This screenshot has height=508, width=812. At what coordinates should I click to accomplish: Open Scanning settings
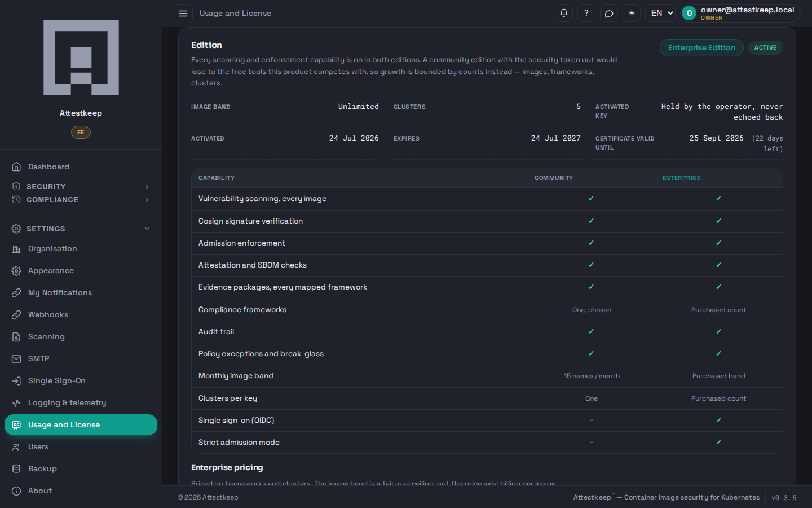pyautogui.click(x=81, y=337)
